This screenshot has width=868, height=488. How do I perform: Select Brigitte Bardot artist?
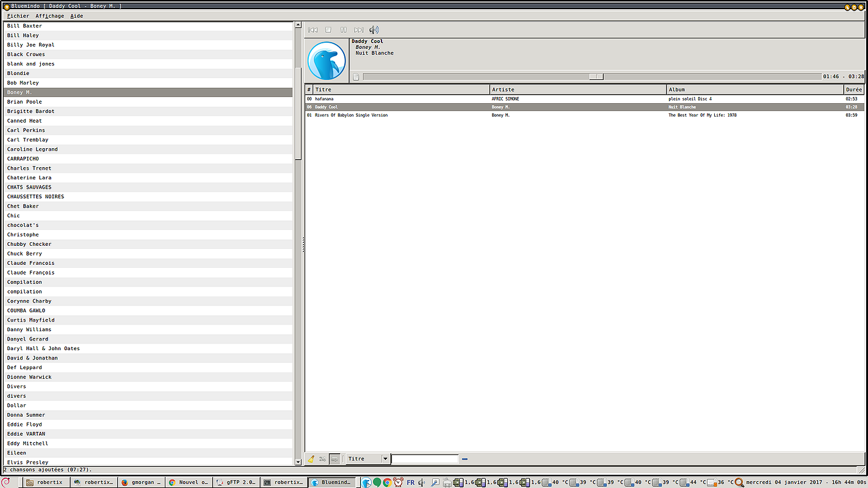(148, 111)
